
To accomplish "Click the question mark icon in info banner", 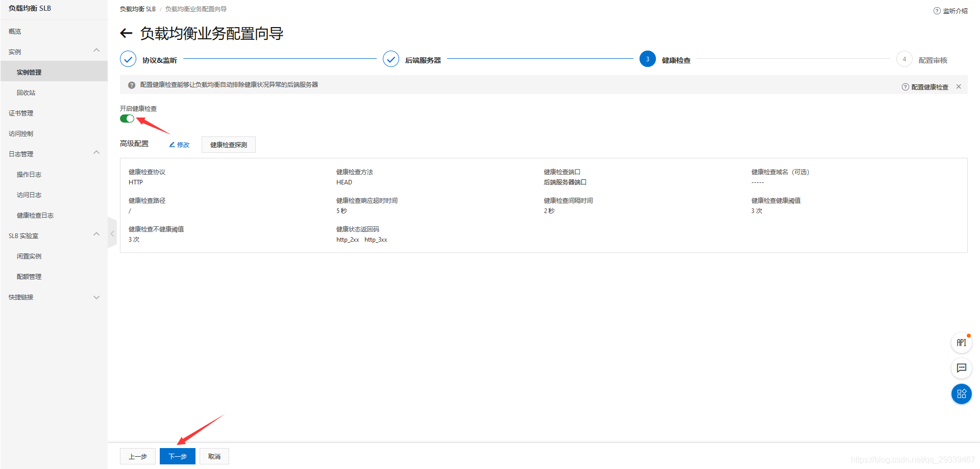I will coord(132,85).
